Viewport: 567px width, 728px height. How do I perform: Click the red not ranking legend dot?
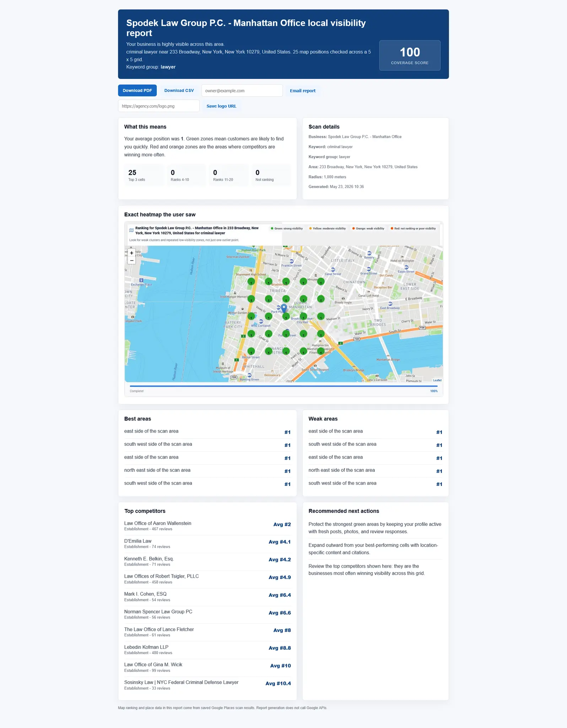click(x=392, y=229)
